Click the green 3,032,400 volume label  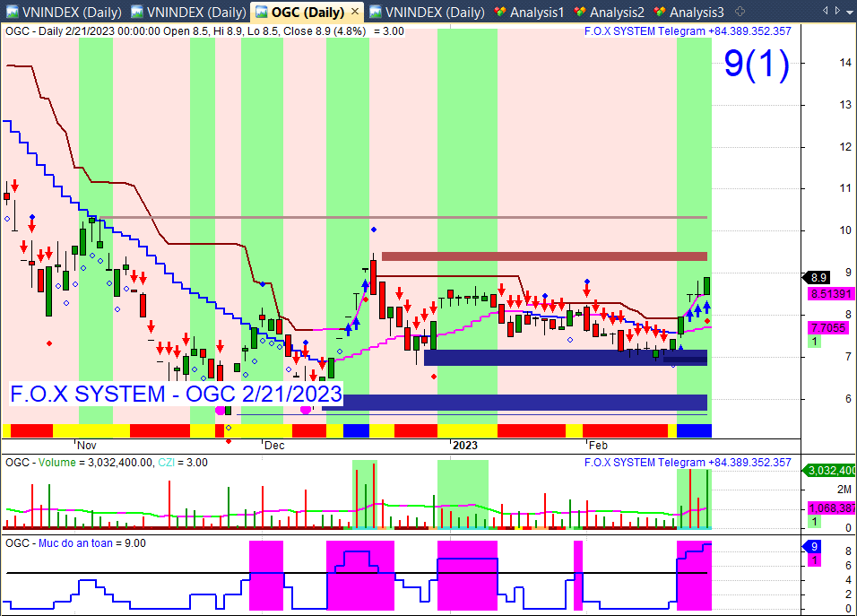coord(829,471)
